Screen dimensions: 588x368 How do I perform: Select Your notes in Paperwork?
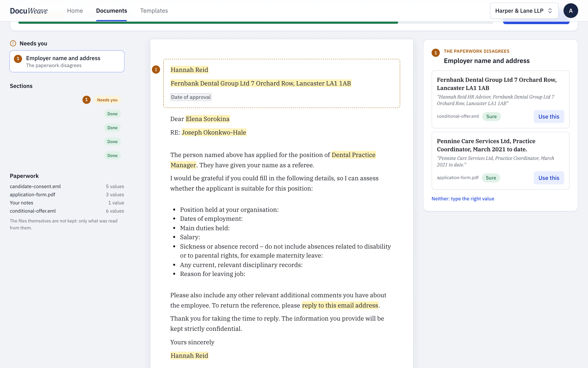point(21,203)
